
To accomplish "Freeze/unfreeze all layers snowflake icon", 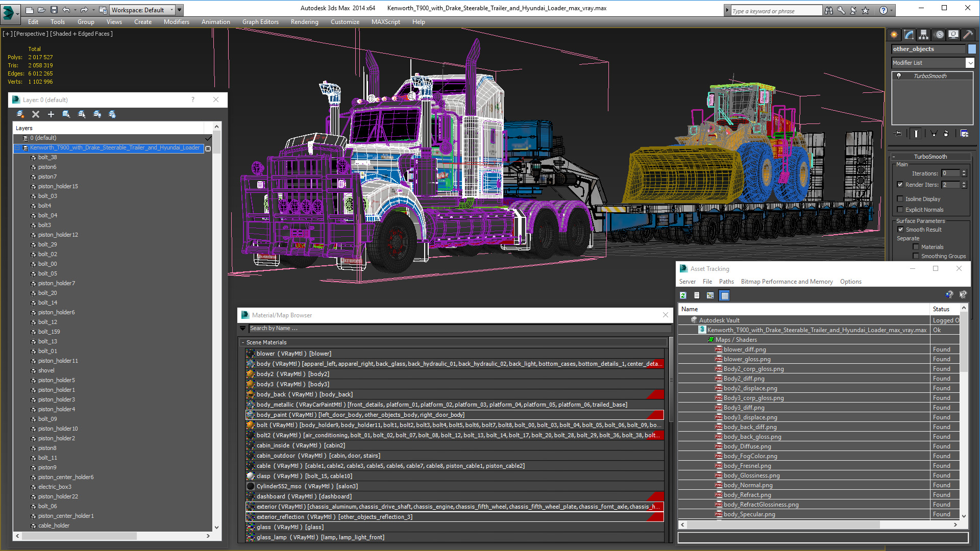I will click(x=112, y=114).
